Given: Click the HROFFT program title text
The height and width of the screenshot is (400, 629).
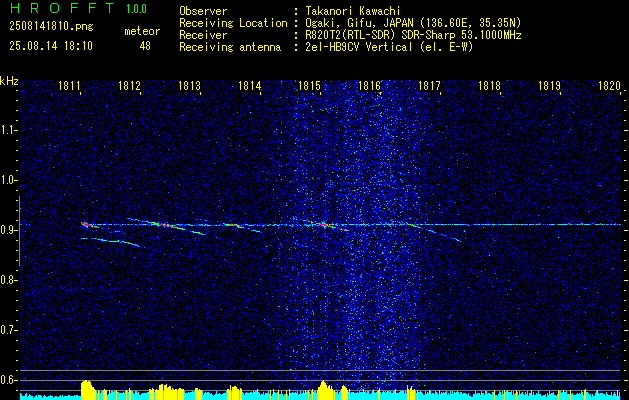Looking at the screenshot, I should tap(62, 8).
